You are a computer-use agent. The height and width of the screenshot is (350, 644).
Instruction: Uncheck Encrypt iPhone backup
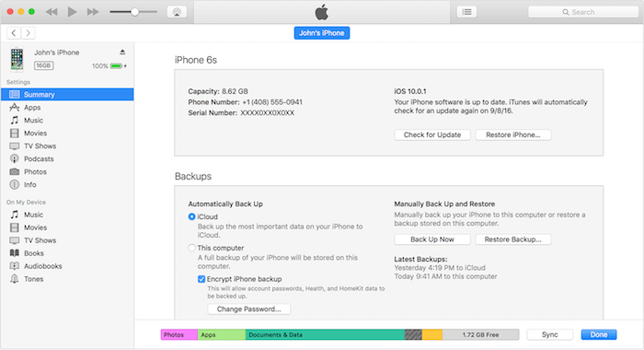201,279
